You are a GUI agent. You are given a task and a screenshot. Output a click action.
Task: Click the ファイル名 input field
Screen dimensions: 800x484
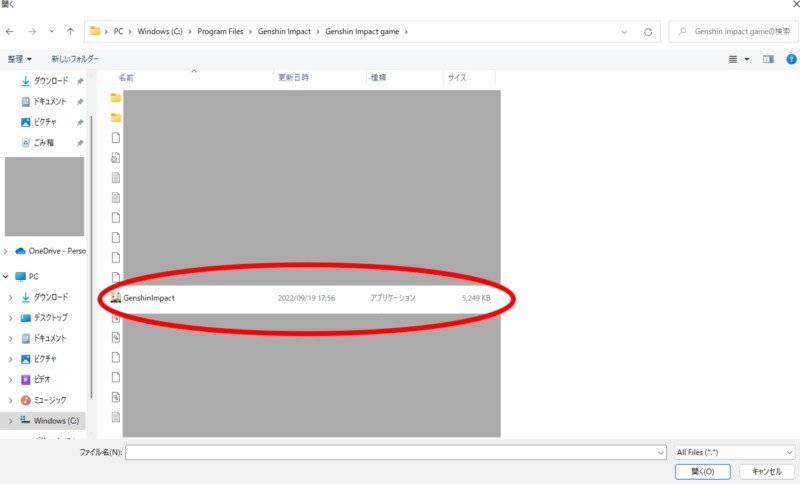391,452
